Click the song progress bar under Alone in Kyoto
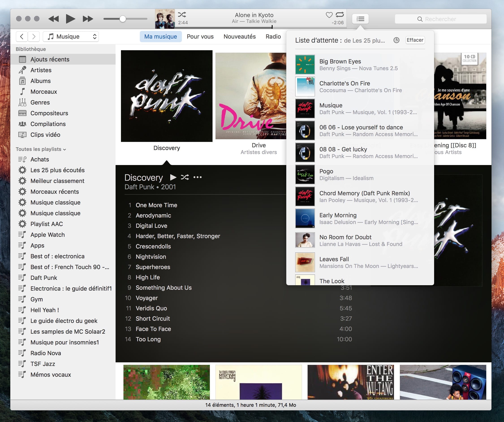This screenshot has width=504, height=422. (x=261, y=27)
